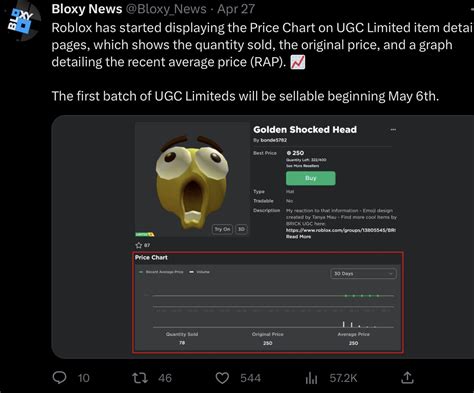474x393 pixels.
Task: Open the view analytics bar-chart icon
Action: pos(311,378)
